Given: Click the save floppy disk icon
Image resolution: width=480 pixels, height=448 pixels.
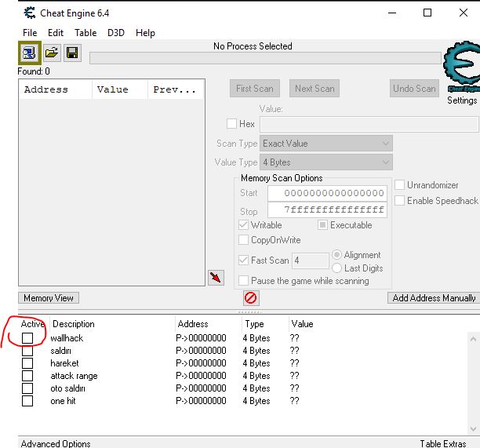Looking at the screenshot, I should 72,53.
